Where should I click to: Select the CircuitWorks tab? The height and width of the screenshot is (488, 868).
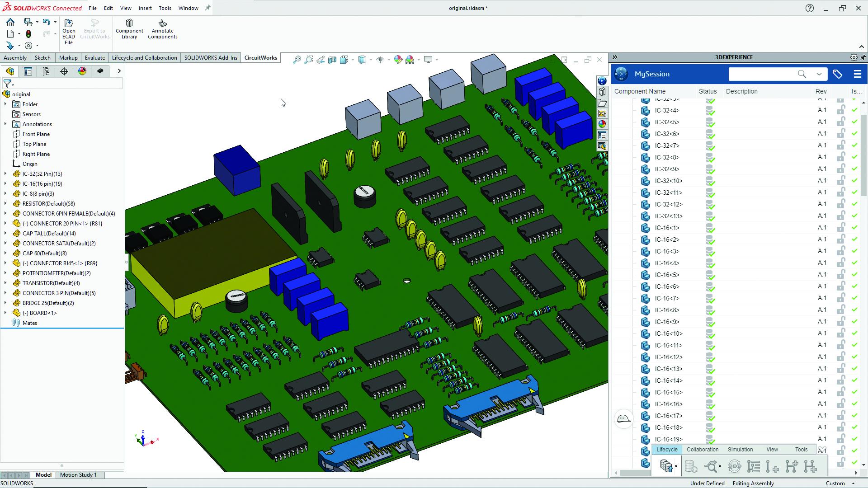pyautogui.click(x=261, y=57)
